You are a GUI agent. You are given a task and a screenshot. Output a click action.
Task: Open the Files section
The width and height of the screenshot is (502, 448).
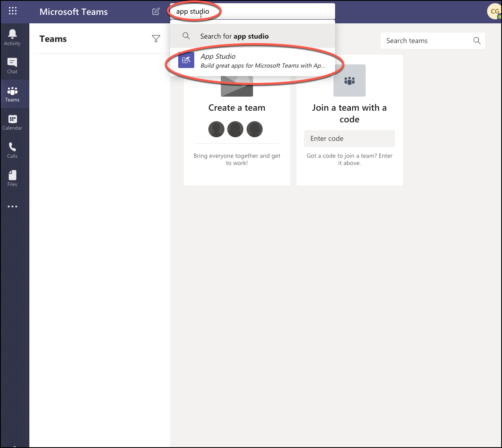pos(12,178)
